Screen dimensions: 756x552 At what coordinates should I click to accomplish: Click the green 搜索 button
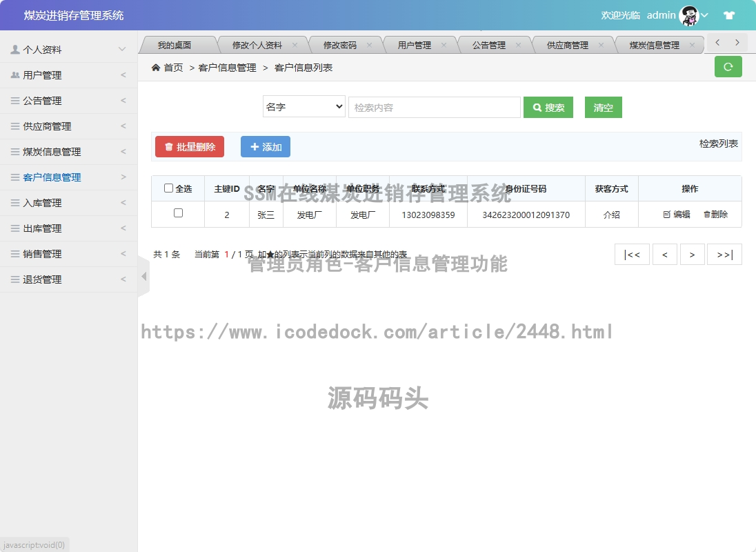click(548, 107)
